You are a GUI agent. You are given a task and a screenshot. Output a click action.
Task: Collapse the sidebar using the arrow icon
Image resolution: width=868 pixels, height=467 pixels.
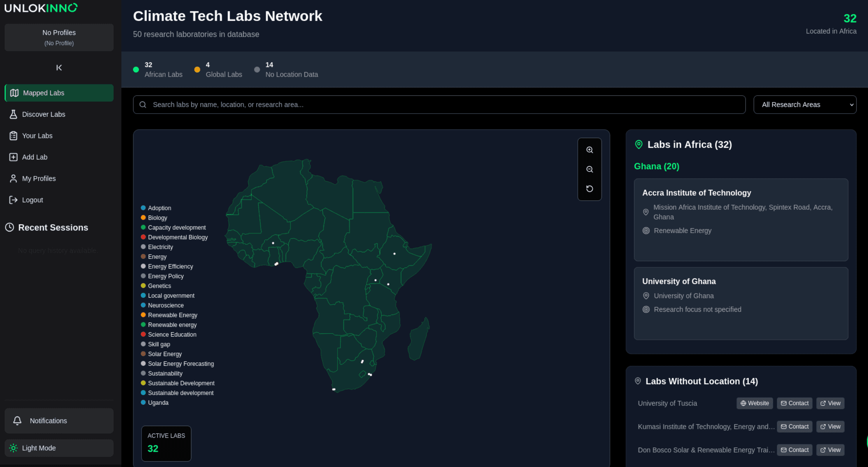pos(59,68)
